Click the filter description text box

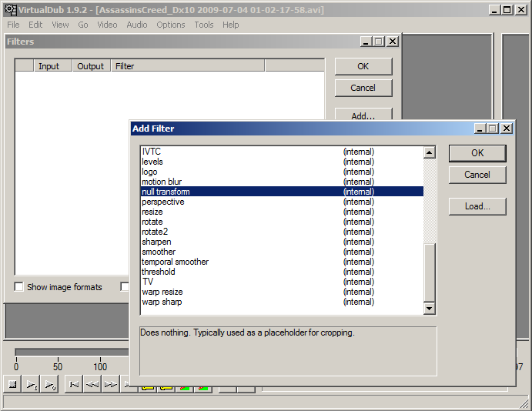288,351
